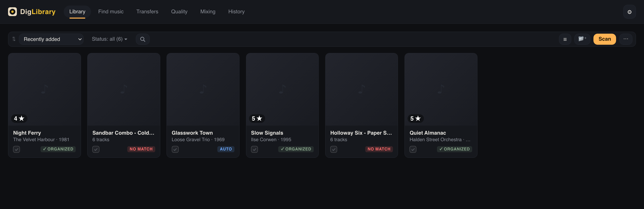Click the Slow Signals title text
Image resolution: width=644 pixels, height=209 pixels.
click(x=267, y=133)
